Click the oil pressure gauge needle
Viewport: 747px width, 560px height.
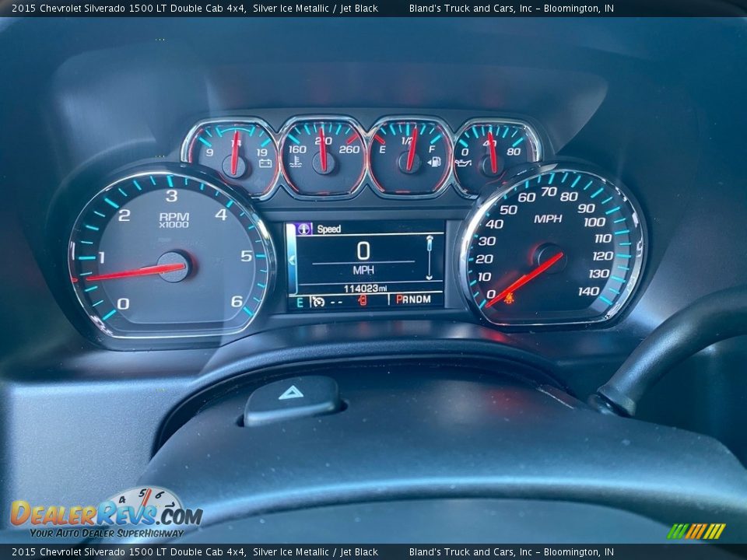coord(492,152)
